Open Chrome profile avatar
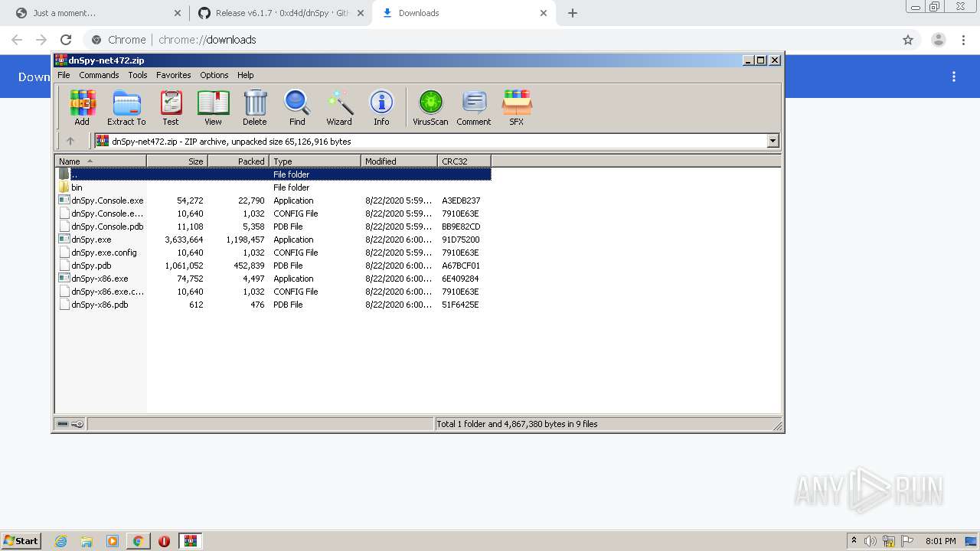980x551 pixels. [938, 40]
